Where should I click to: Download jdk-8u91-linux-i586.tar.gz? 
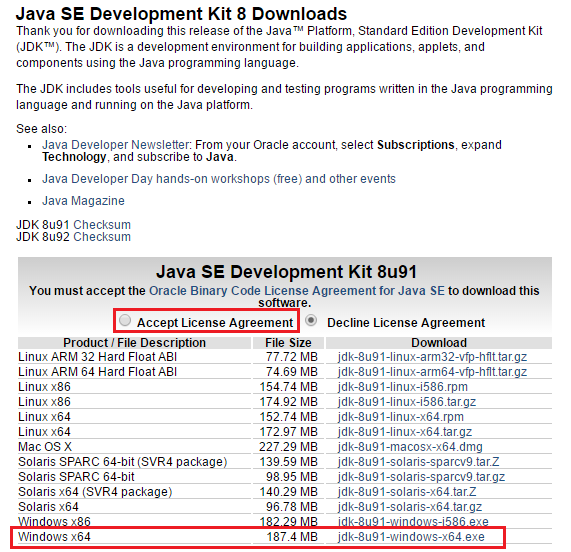tap(407, 402)
